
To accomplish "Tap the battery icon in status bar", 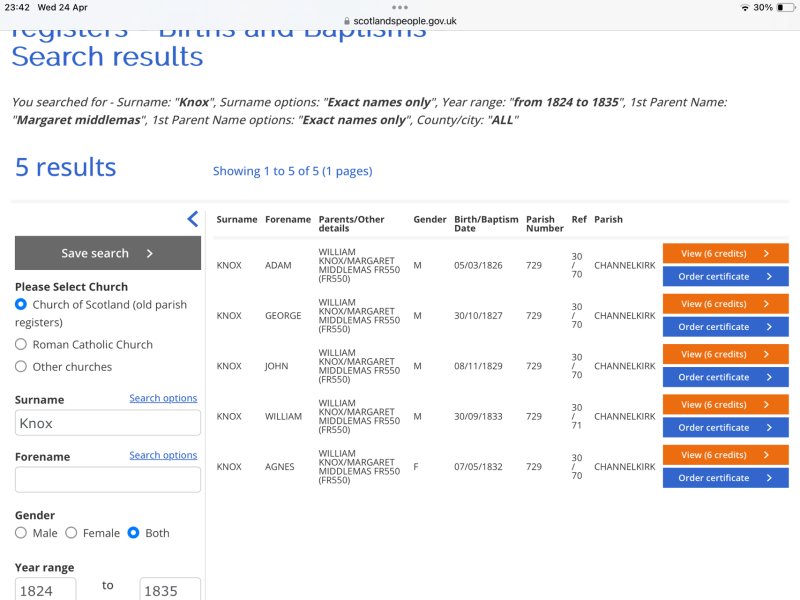I will click(782, 7).
